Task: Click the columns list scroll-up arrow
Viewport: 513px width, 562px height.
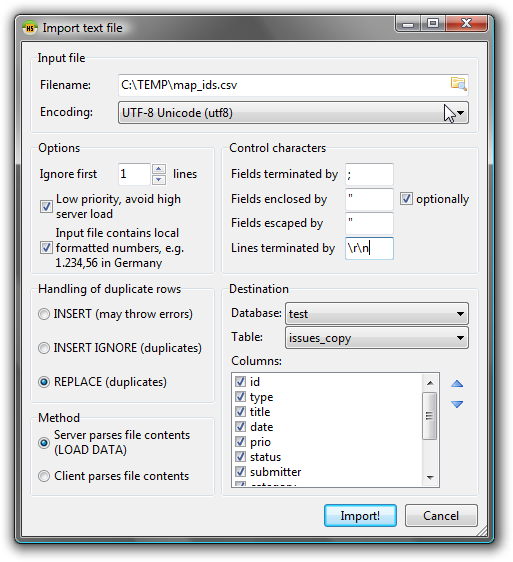Action: (430, 383)
